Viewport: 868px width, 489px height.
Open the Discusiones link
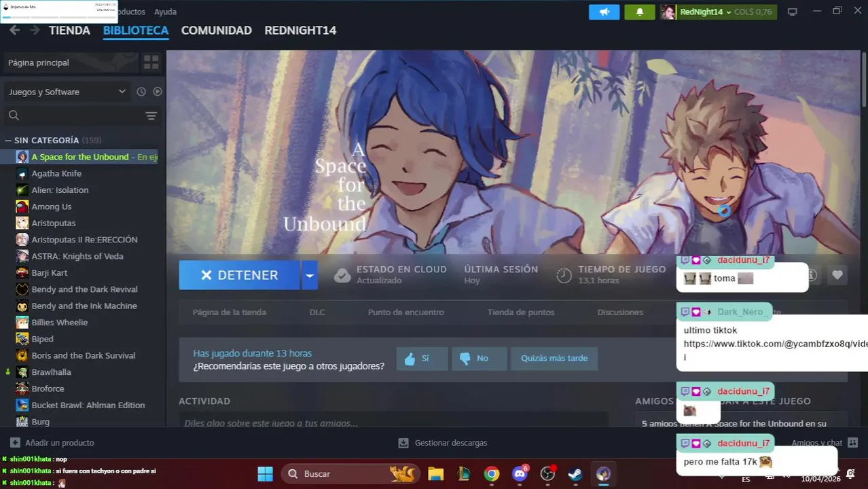620,312
